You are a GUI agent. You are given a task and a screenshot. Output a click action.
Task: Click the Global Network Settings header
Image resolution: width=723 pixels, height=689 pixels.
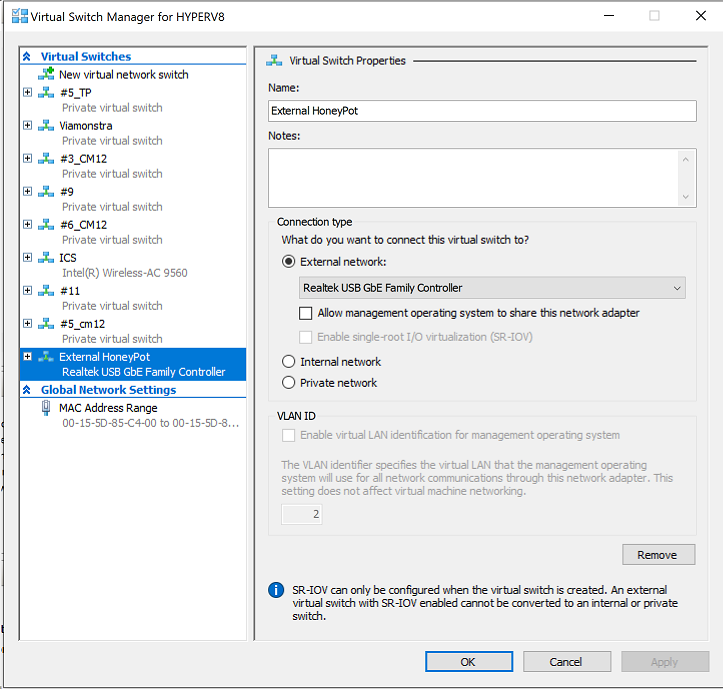tap(108, 390)
